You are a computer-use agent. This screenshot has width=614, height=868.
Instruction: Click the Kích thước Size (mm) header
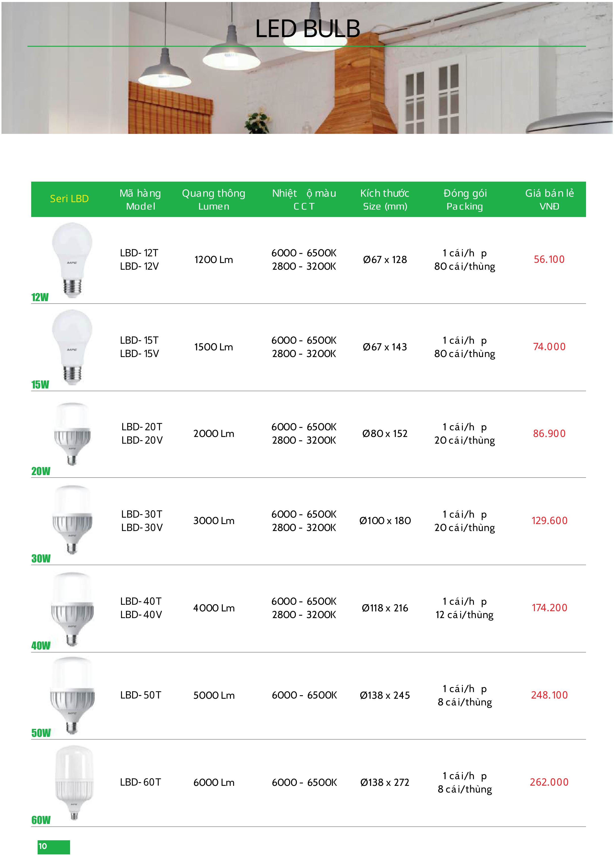tap(385, 200)
